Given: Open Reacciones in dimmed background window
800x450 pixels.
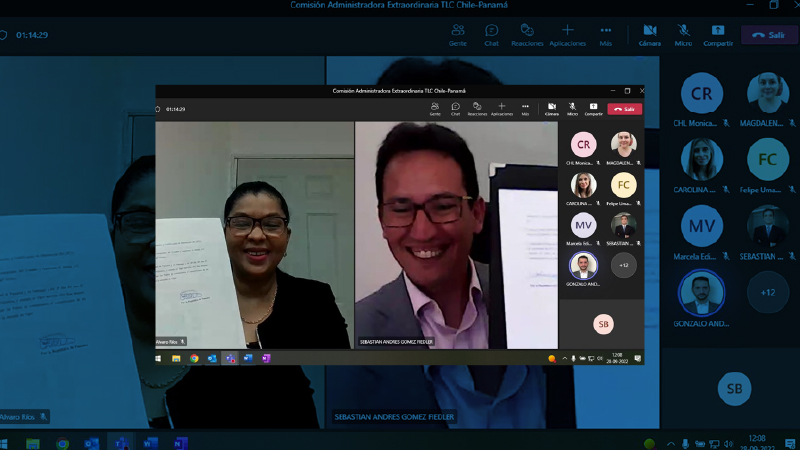Looking at the screenshot, I should pos(527,35).
